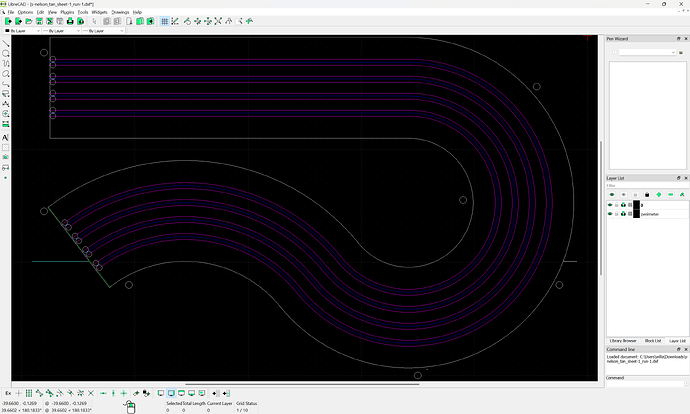This screenshot has height=414, width=690.
Task: Click the color swatch of layer 0
Action: tap(636, 205)
